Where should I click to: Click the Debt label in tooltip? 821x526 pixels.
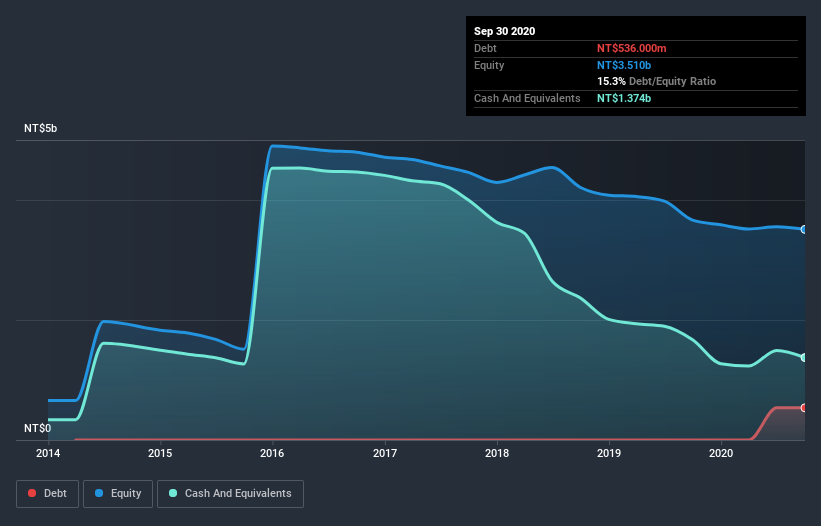pos(485,48)
